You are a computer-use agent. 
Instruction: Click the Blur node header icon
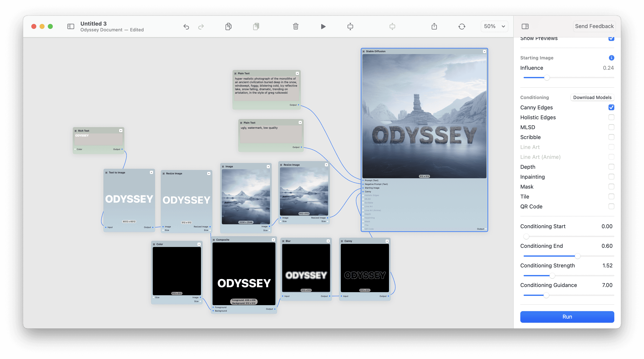(283, 241)
